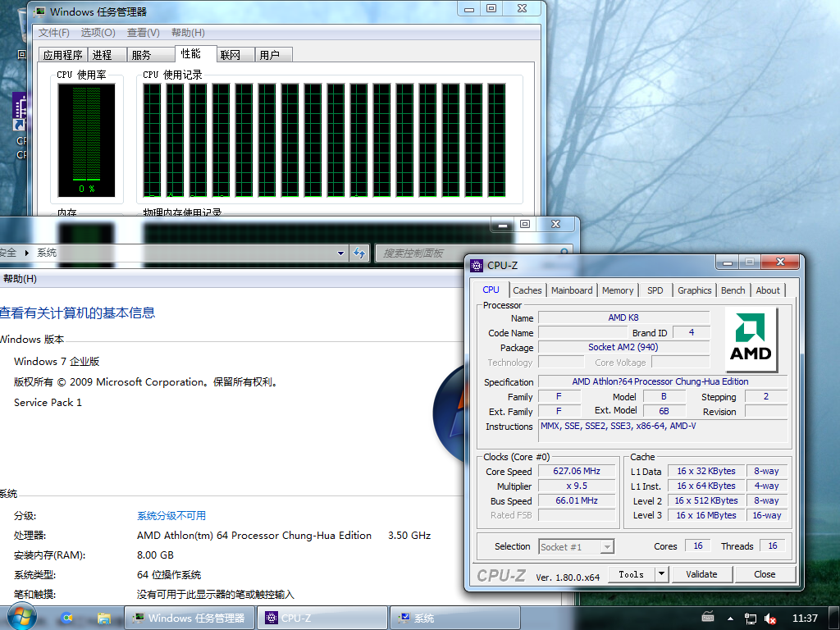Viewport: 840px width, 630px height.
Task: Switch to CPU-Z taskbar button
Action: [x=322, y=618]
